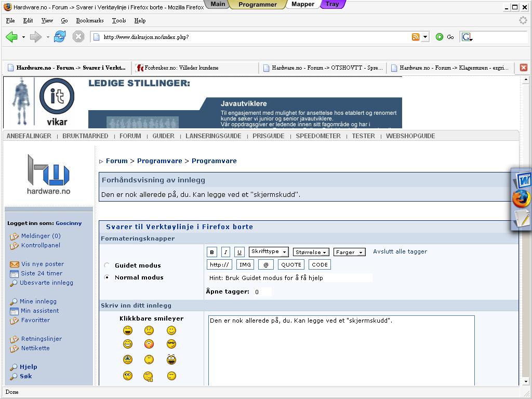This screenshot has width=532, height=399.
Task: Open the Edit menu
Action: pos(28,20)
